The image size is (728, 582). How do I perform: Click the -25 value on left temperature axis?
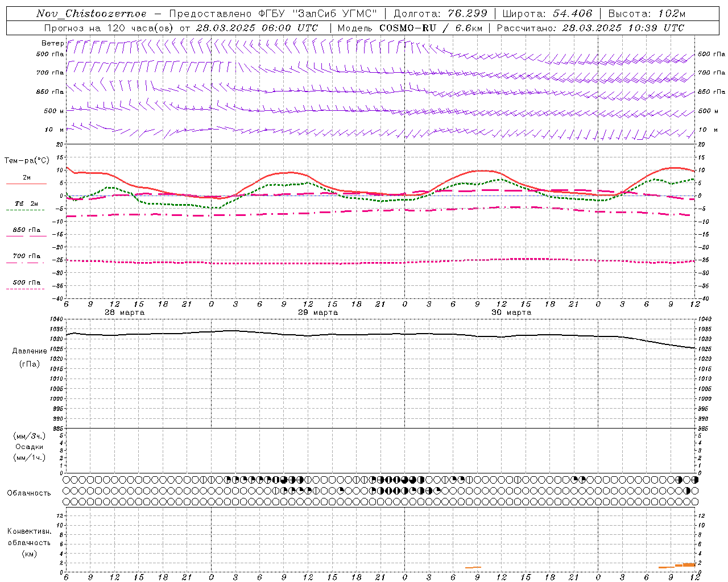pos(59,260)
